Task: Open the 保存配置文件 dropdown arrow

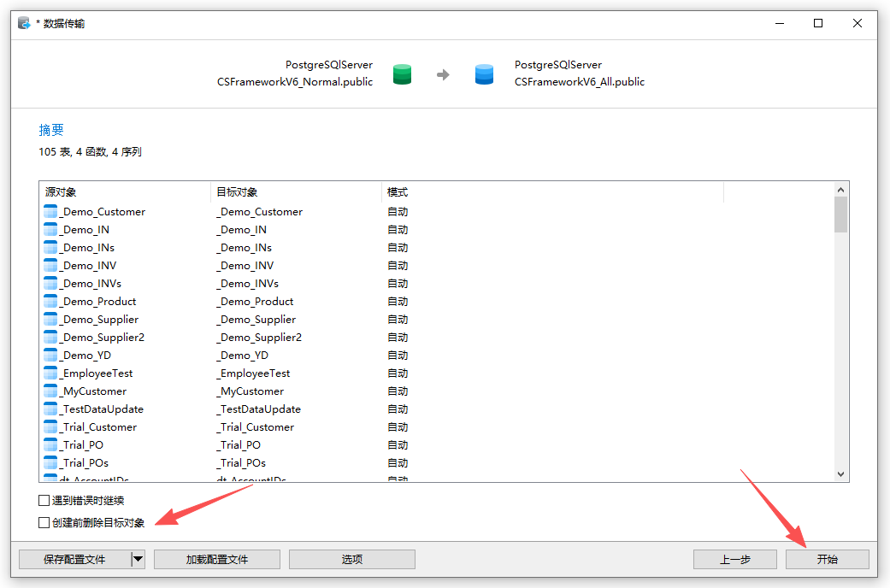Action: pyautogui.click(x=139, y=559)
